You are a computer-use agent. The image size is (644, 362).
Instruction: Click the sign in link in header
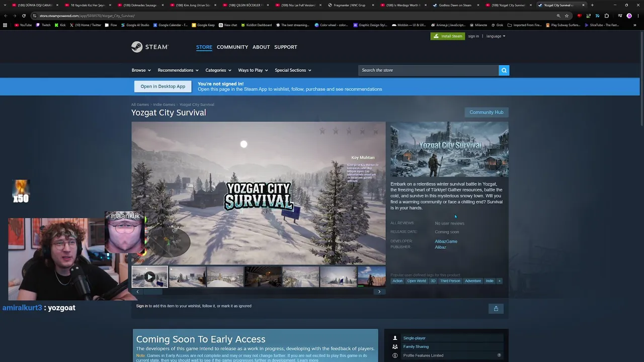pyautogui.click(x=473, y=36)
